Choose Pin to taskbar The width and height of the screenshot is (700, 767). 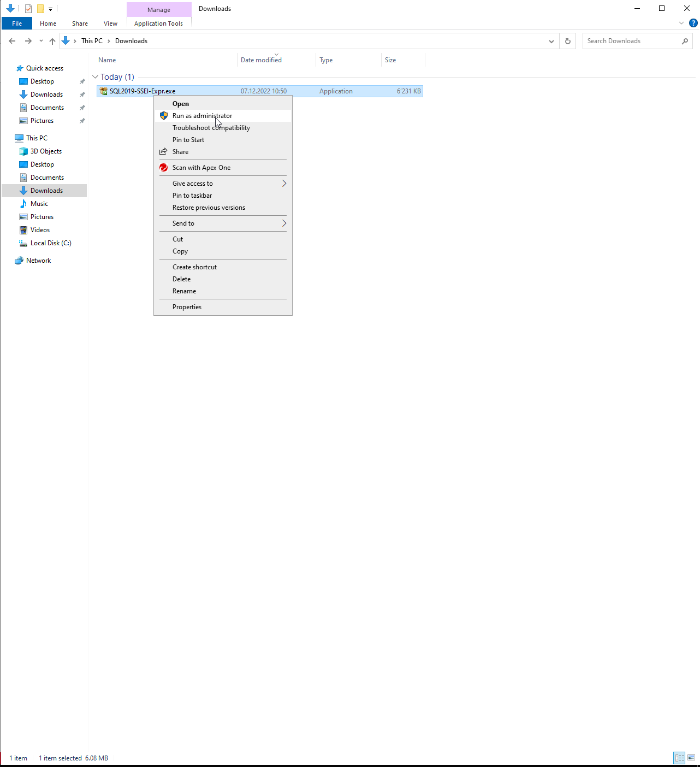pos(223,196)
